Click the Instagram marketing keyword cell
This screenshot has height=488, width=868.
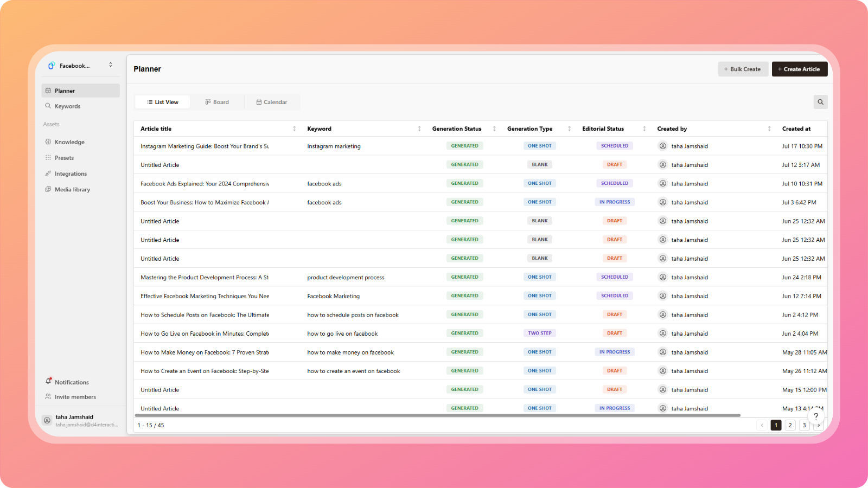(334, 146)
